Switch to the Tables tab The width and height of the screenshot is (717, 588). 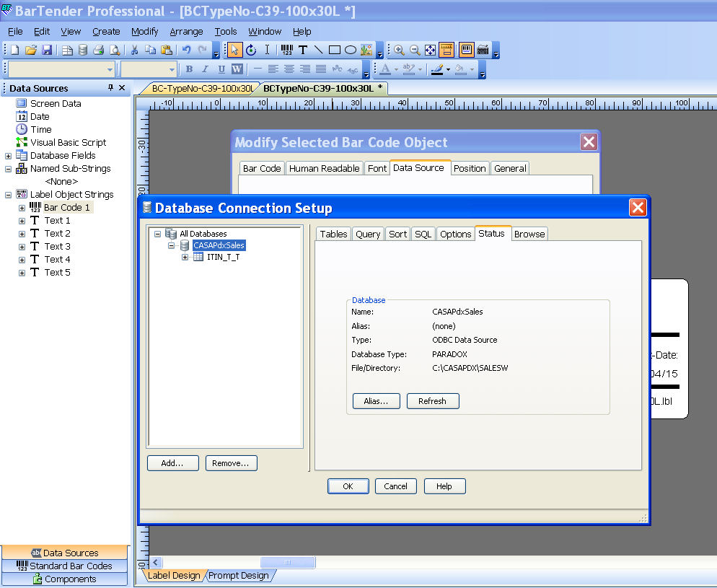[x=333, y=234]
